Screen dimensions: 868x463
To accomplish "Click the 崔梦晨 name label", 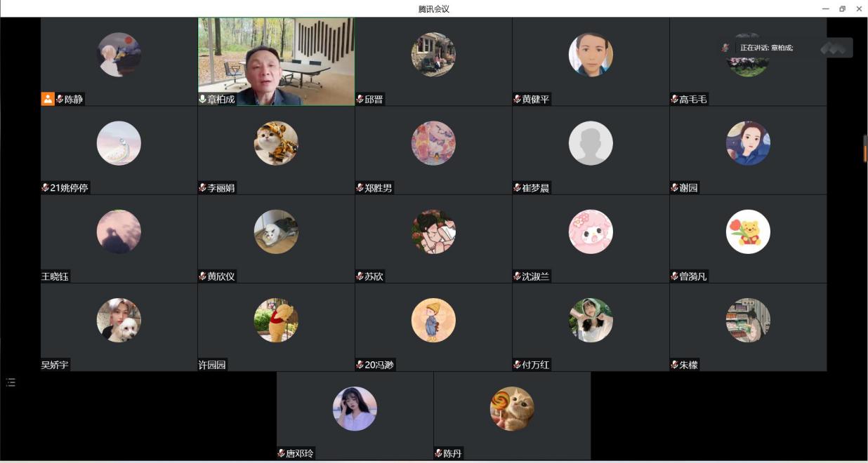I will tap(535, 188).
